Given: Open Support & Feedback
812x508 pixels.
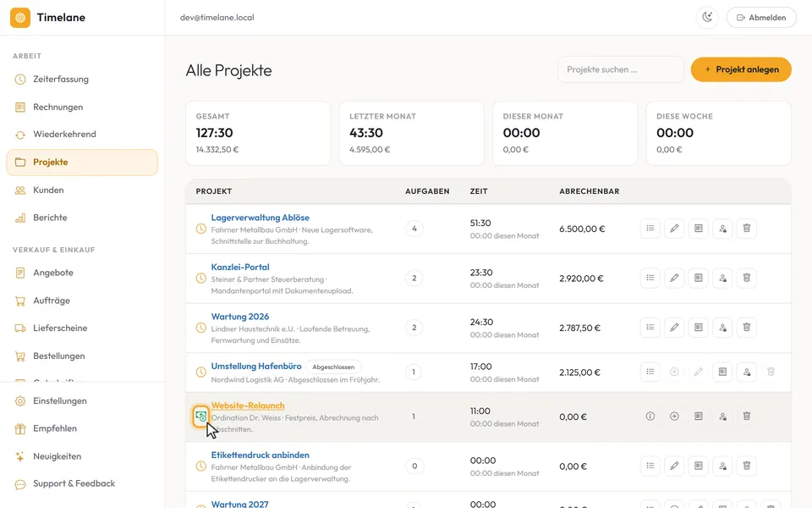Looking at the screenshot, I should [82, 483].
